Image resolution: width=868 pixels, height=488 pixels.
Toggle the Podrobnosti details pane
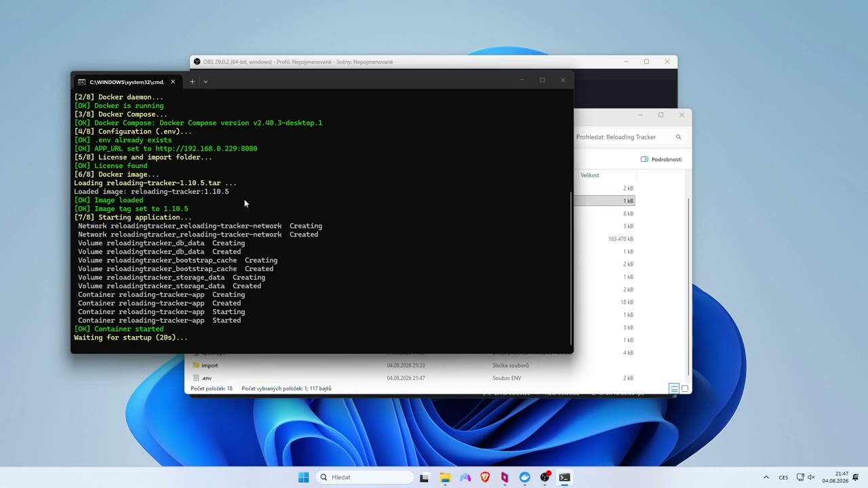pyautogui.click(x=661, y=159)
